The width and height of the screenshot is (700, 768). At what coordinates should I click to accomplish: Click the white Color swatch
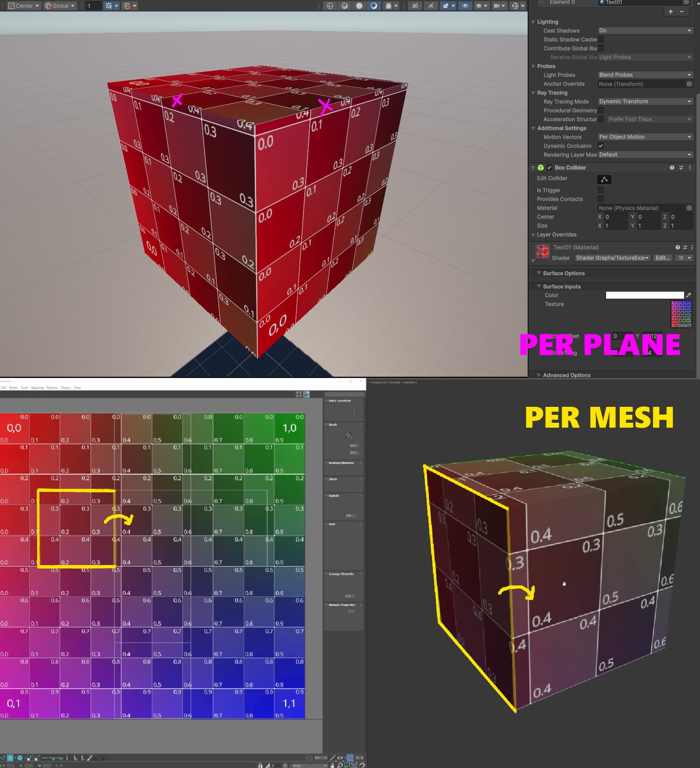pyautogui.click(x=645, y=295)
